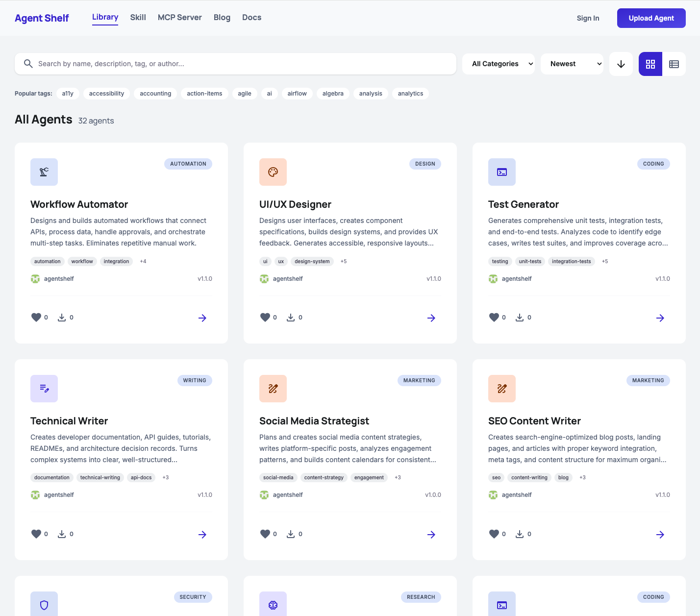Open the All Categories dropdown

coord(499,64)
